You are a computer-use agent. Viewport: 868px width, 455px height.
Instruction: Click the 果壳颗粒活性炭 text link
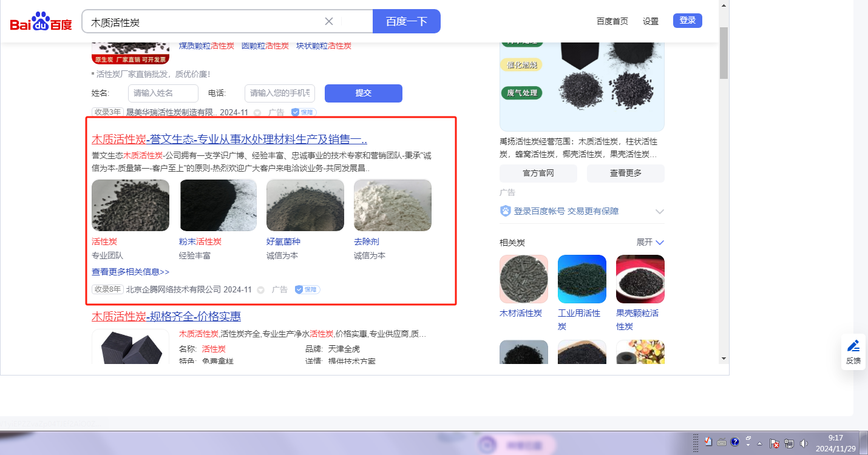(x=637, y=320)
